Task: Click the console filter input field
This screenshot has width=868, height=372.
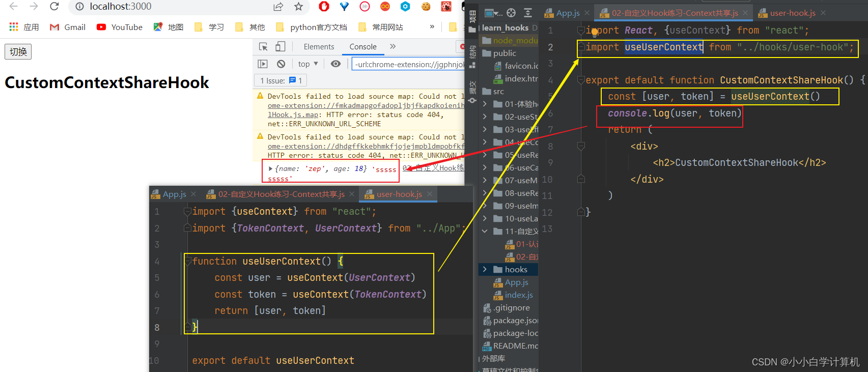Action: [x=408, y=64]
